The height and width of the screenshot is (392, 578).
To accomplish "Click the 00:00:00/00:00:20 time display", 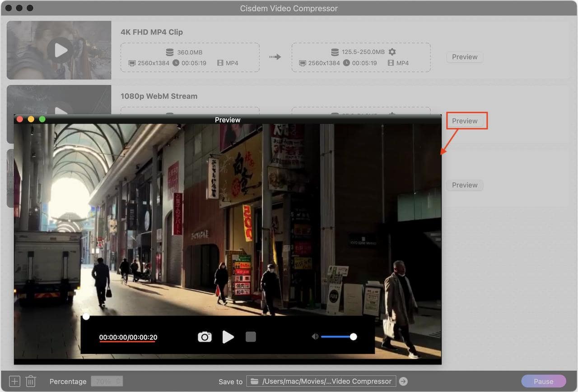I will [127, 337].
